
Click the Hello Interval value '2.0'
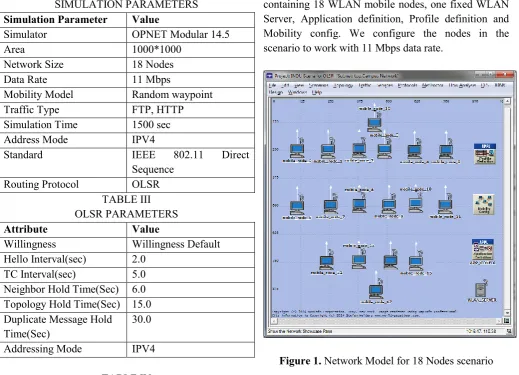139,259
